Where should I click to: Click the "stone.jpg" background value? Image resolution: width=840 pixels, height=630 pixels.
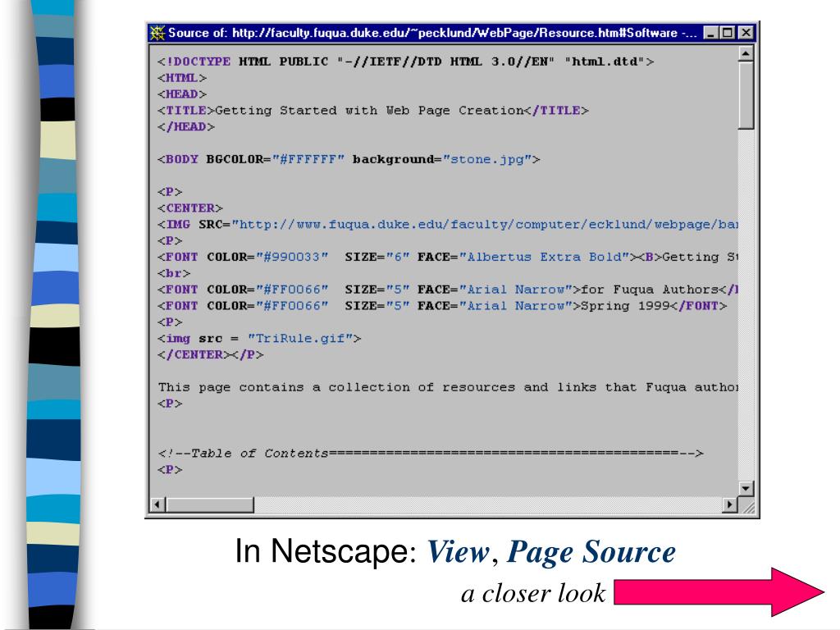click(487, 160)
